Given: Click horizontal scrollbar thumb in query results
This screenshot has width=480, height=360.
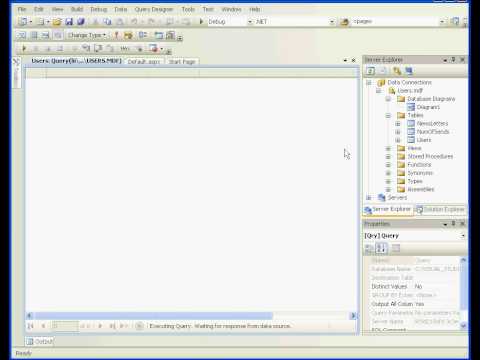Looking at the screenshot, I should (153, 316).
